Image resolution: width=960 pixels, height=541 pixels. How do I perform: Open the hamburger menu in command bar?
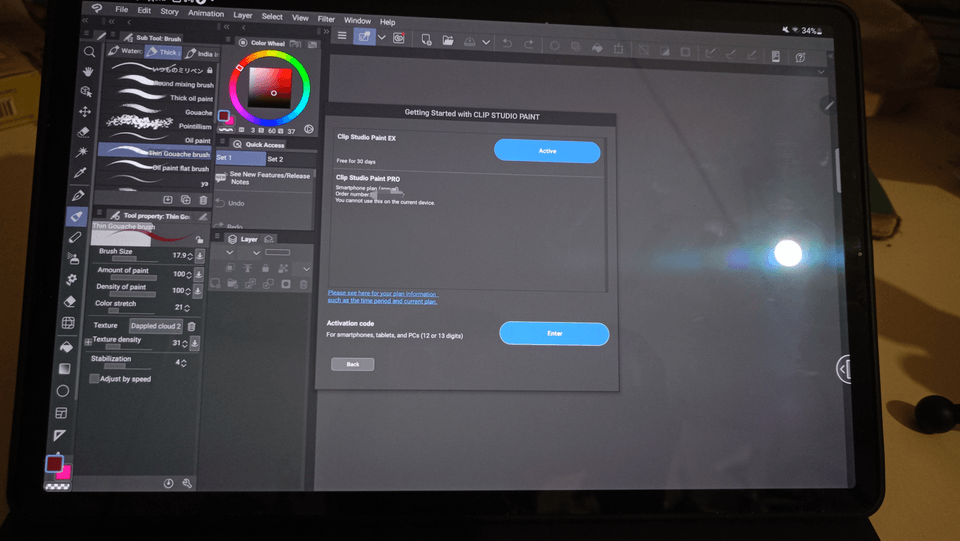tap(342, 35)
